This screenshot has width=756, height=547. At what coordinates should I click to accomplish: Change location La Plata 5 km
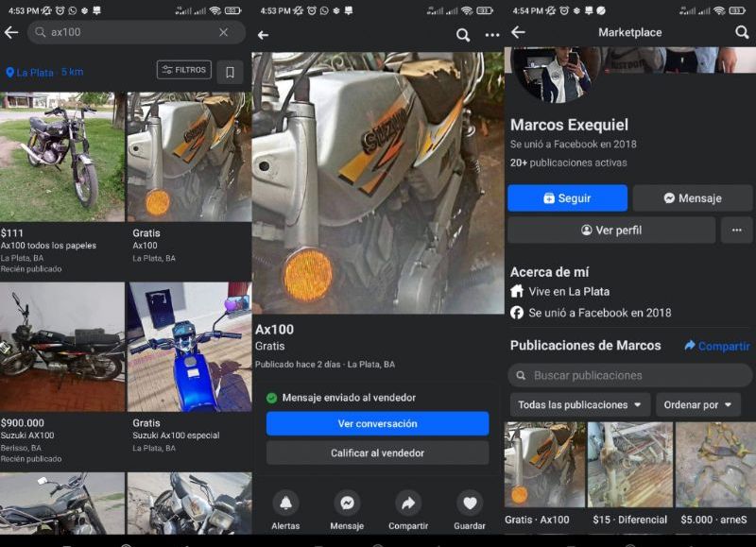point(44,73)
